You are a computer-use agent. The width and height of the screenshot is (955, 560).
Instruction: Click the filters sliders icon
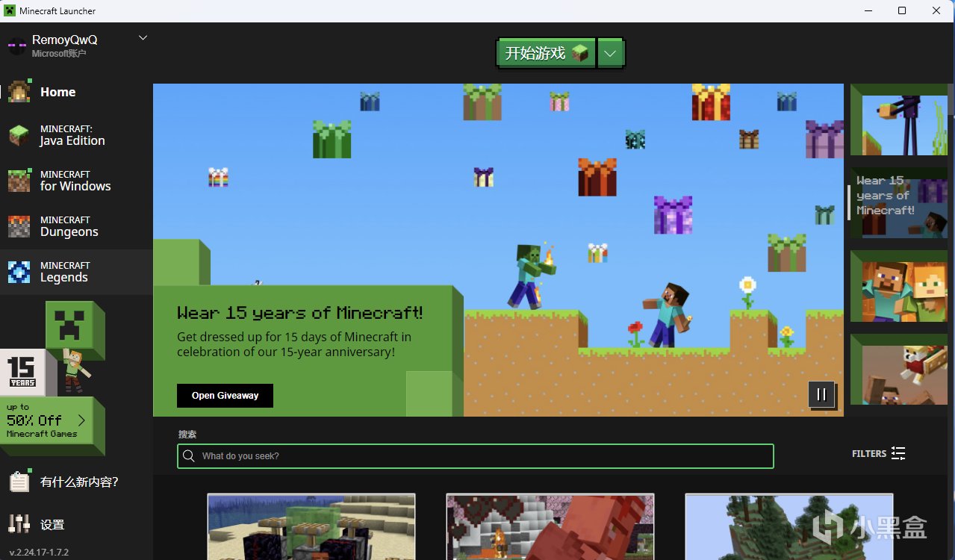click(898, 453)
